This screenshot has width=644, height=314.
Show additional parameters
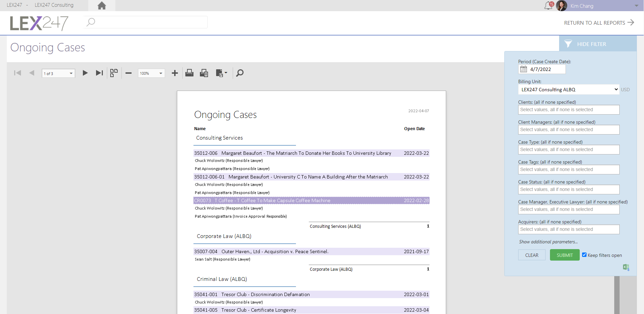(x=548, y=242)
